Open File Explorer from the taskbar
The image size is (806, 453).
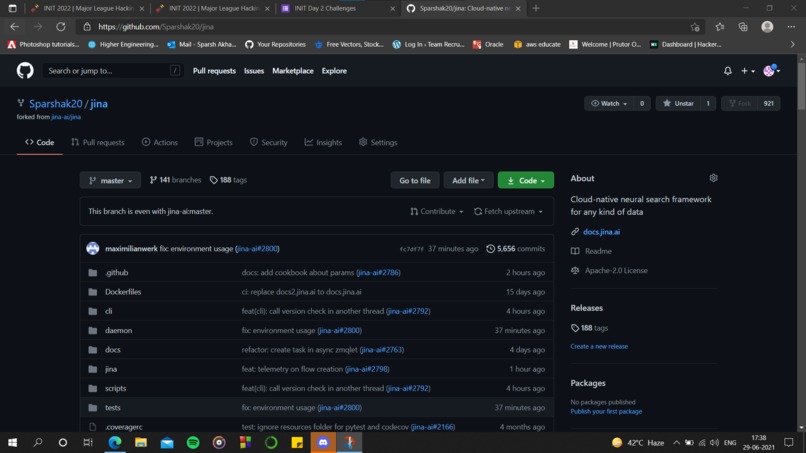point(141,442)
